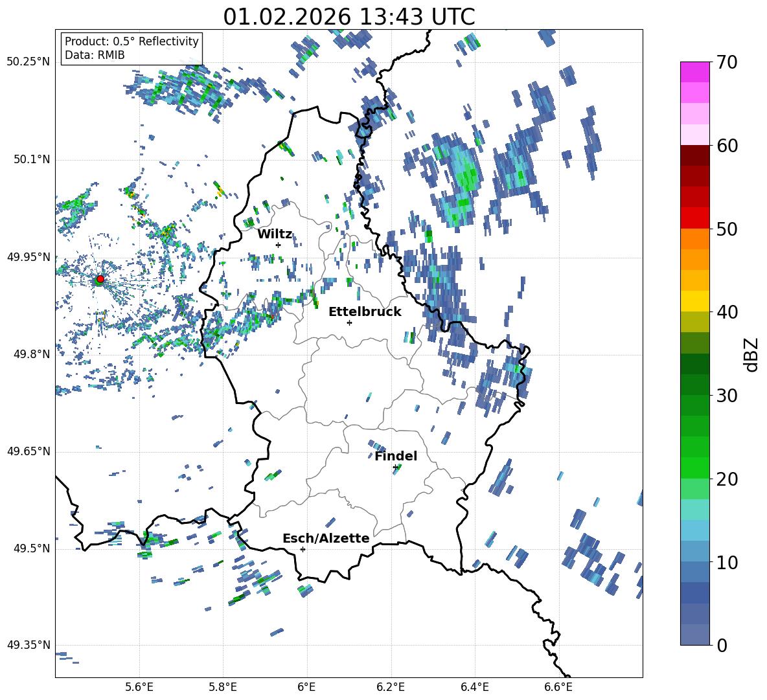767x700 pixels.
Task: Click the 49.8°N latitude label
Action: pos(32,354)
